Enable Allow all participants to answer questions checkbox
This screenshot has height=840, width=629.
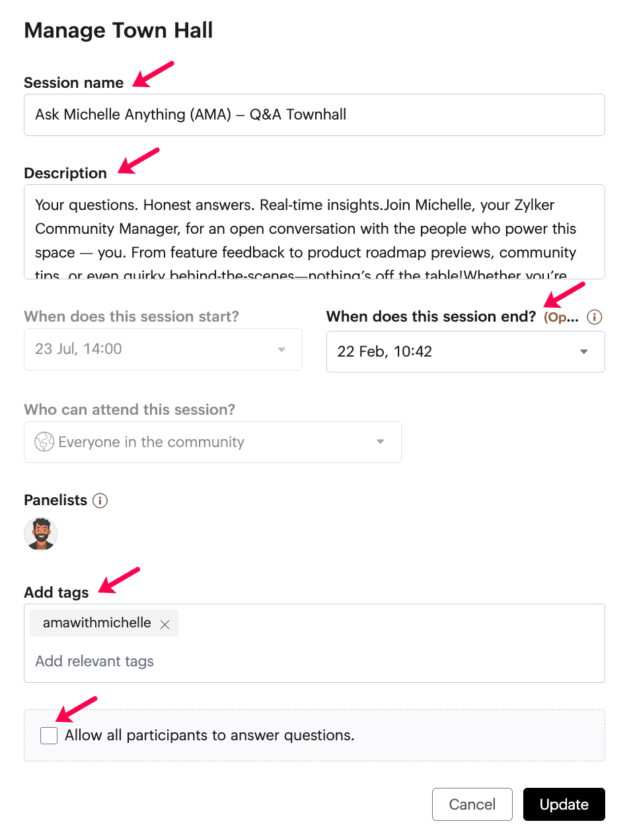click(x=49, y=735)
